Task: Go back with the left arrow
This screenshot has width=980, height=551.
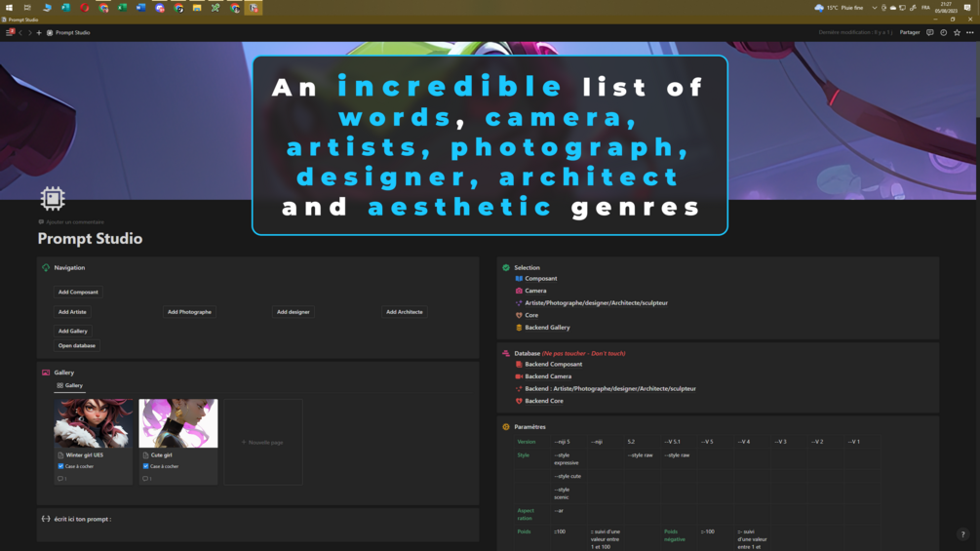Action: coord(20,32)
